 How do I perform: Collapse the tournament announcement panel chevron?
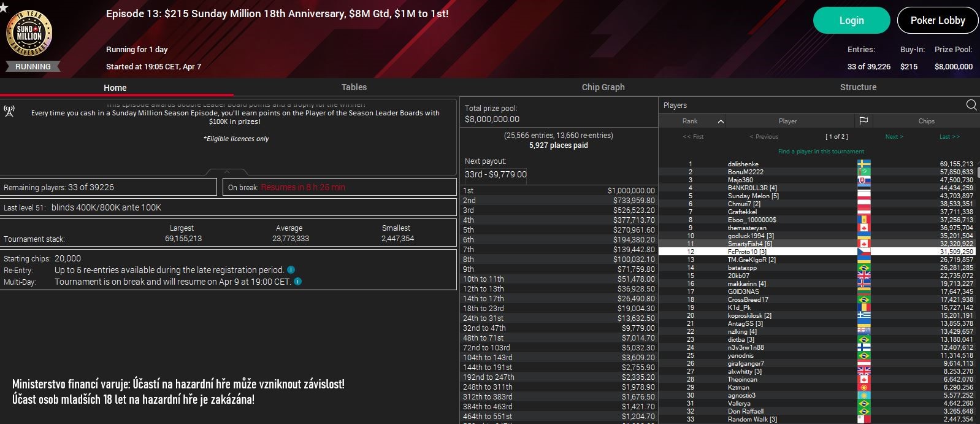tap(227, 172)
